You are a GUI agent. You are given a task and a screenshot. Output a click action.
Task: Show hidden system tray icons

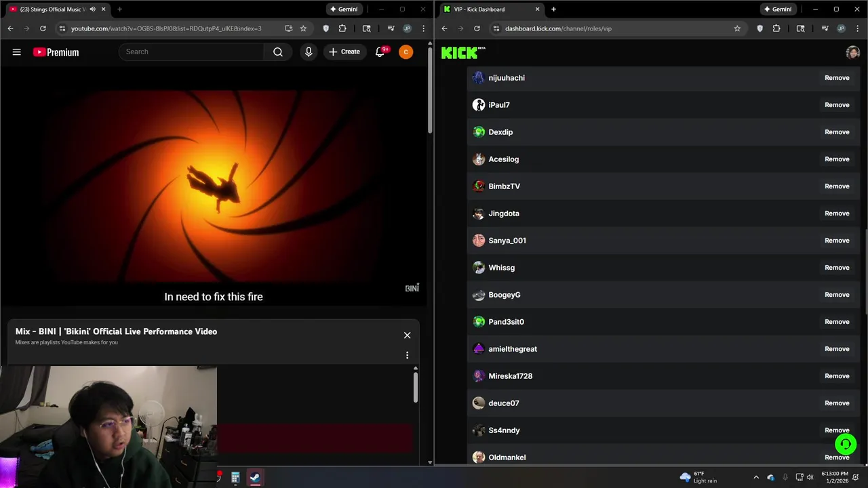coord(756,477)
